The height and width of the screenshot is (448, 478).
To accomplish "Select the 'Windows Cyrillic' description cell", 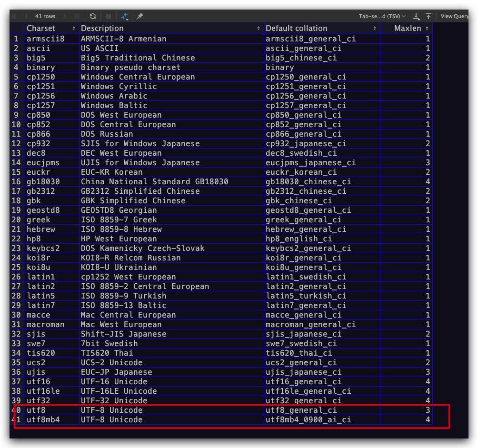I will coord(171,86).
